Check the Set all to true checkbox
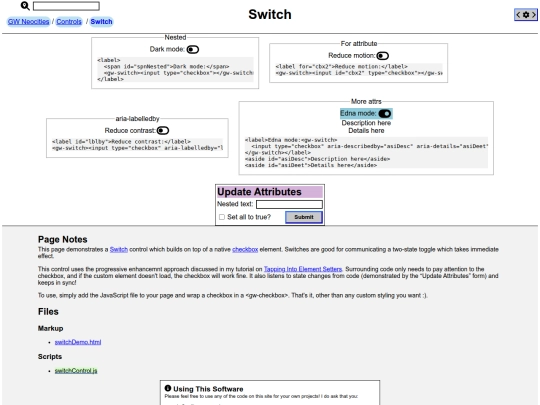This screenshot has height=405, width=540. (x=222, y=217)
